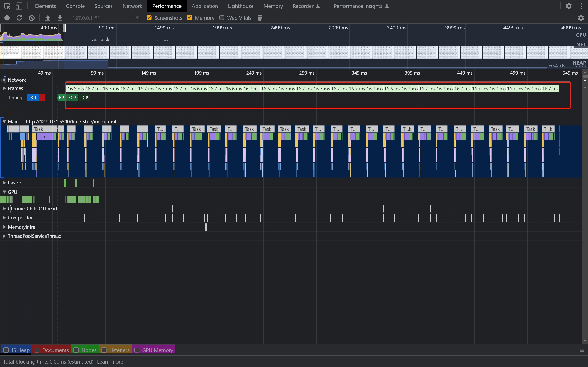
Task: Select the first Task block in Main thread
Action: (x=44, y=129)
